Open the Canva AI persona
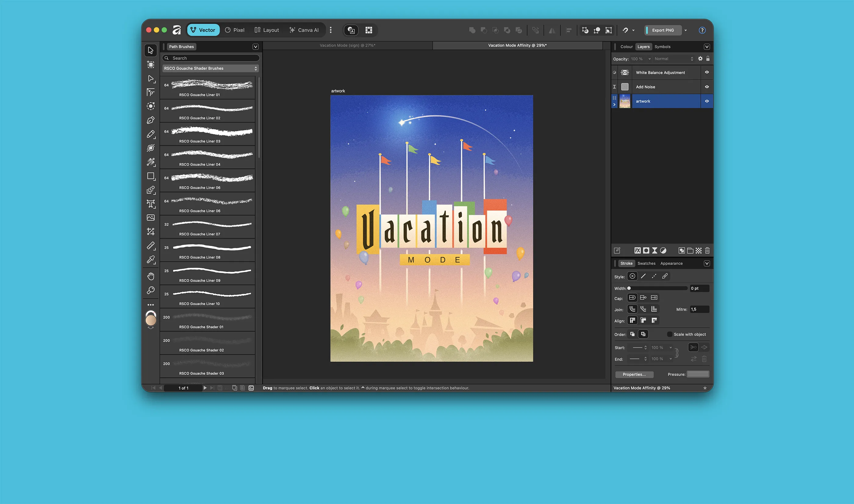This screenshot has height=504, width=854. coord(304,30)
